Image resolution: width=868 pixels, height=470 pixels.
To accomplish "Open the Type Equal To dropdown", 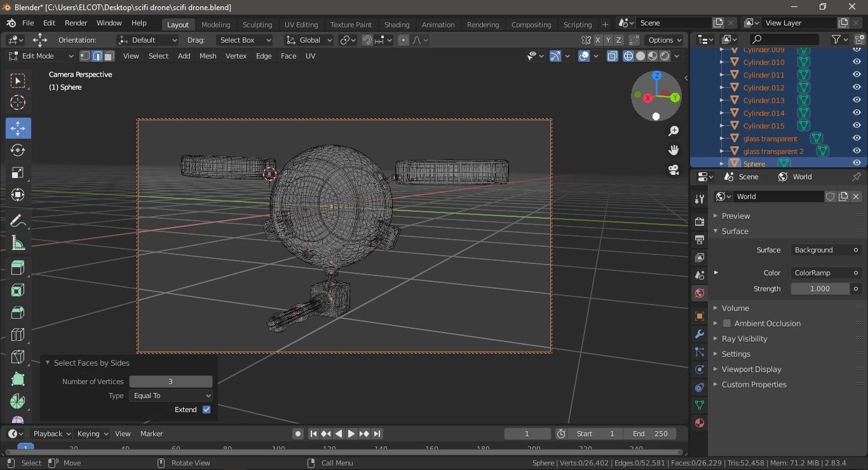I will tap(171, 396).
